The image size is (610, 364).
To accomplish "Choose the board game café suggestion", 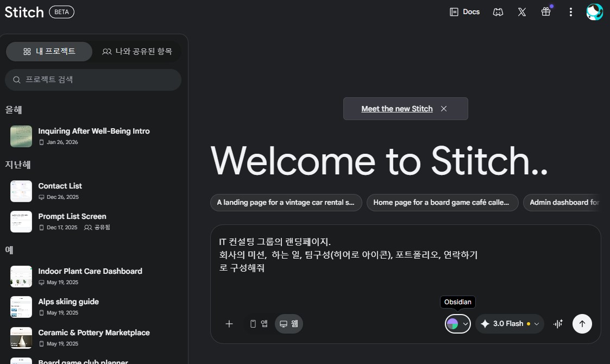I will coord(442,203).
